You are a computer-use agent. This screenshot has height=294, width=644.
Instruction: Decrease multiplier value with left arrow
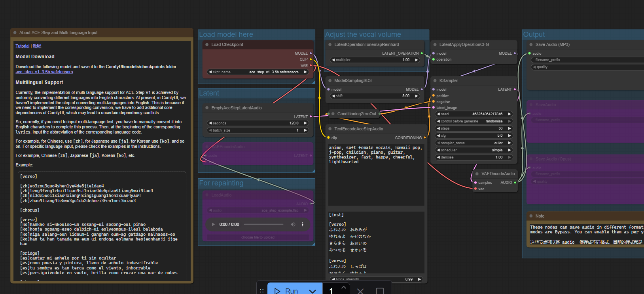pyautogui.click(x=333, y=60)
